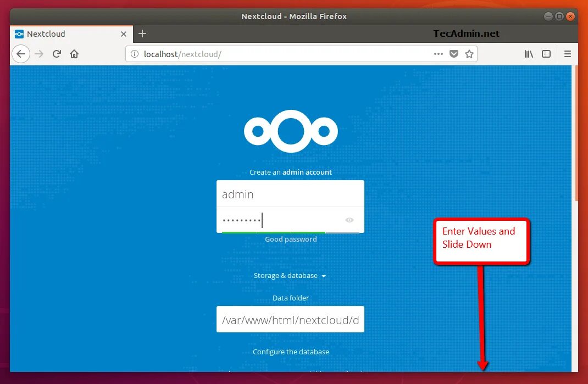Click the Nextcloud logo

(291, 131)
